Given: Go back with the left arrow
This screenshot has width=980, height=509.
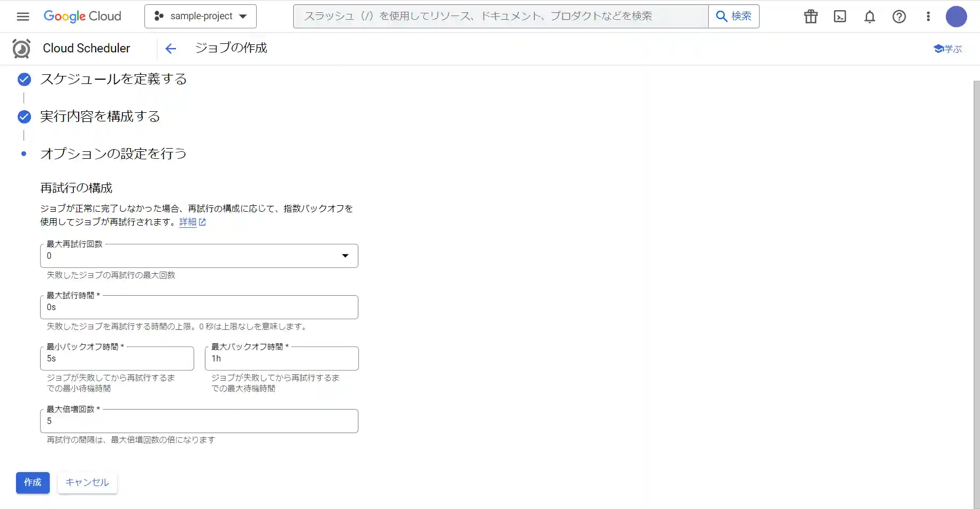Looking at the screenshot, I should 171,49.
